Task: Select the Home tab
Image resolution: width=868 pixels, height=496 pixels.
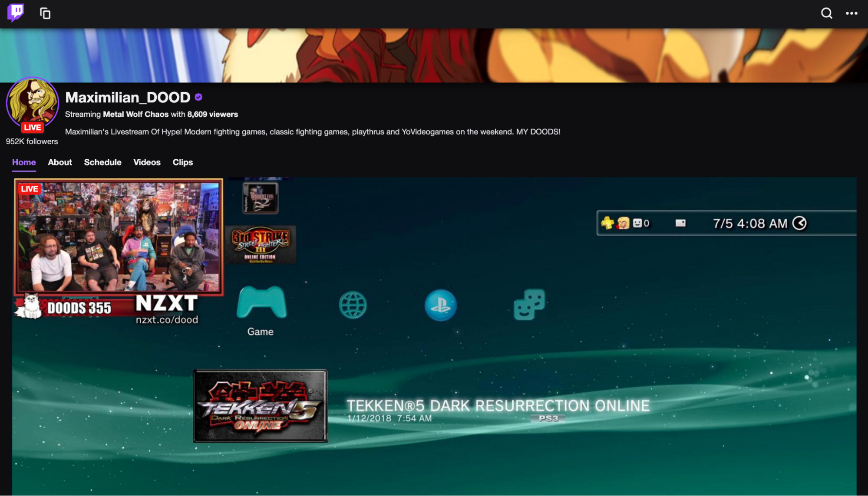Action: coord(24,162)
